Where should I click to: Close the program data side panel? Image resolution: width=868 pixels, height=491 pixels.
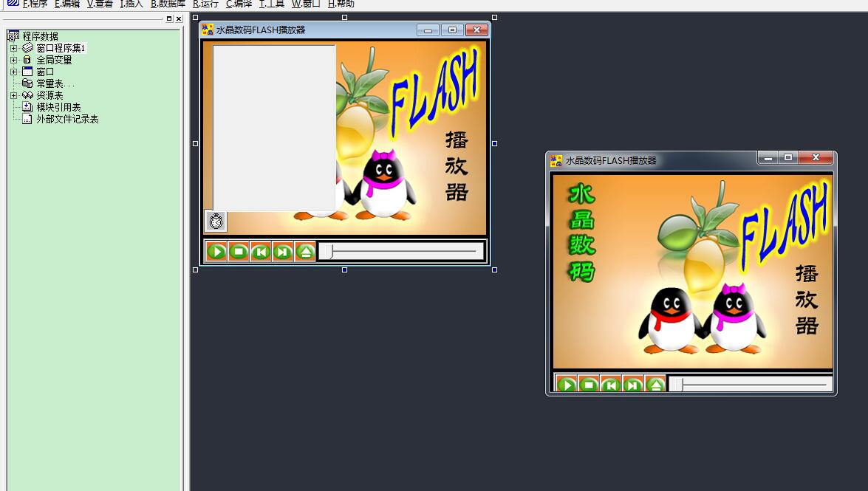click(179, 18)
